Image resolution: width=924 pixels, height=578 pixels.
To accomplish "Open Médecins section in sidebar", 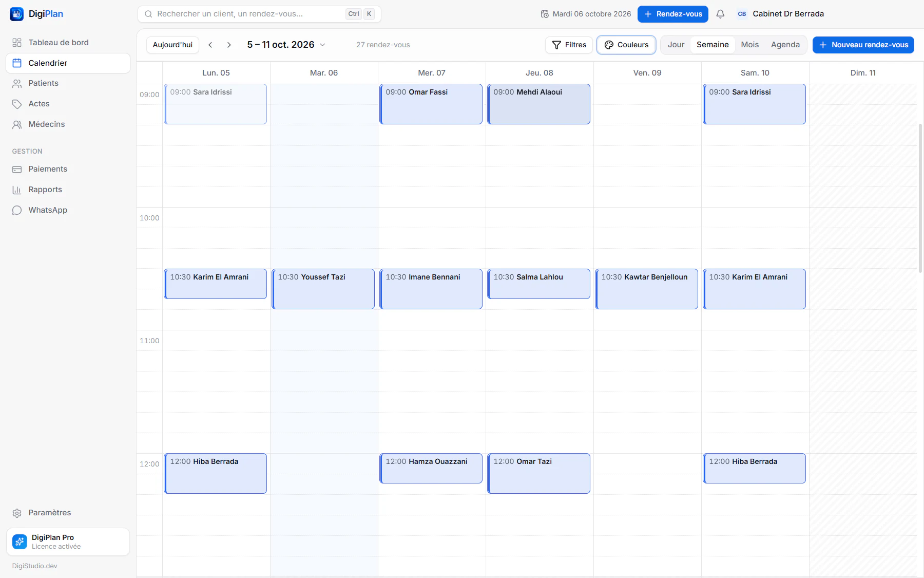I will point(68,124).
